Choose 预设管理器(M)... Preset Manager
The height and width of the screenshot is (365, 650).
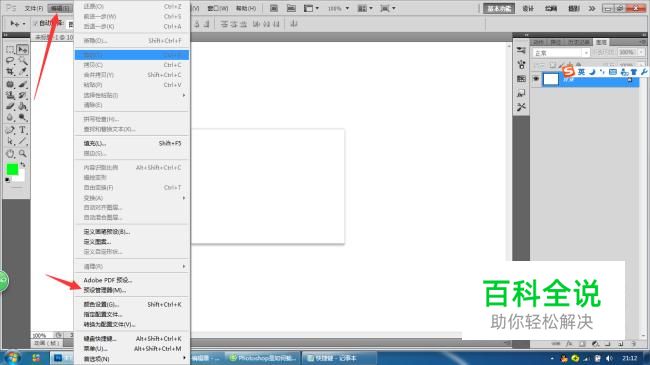131,290
